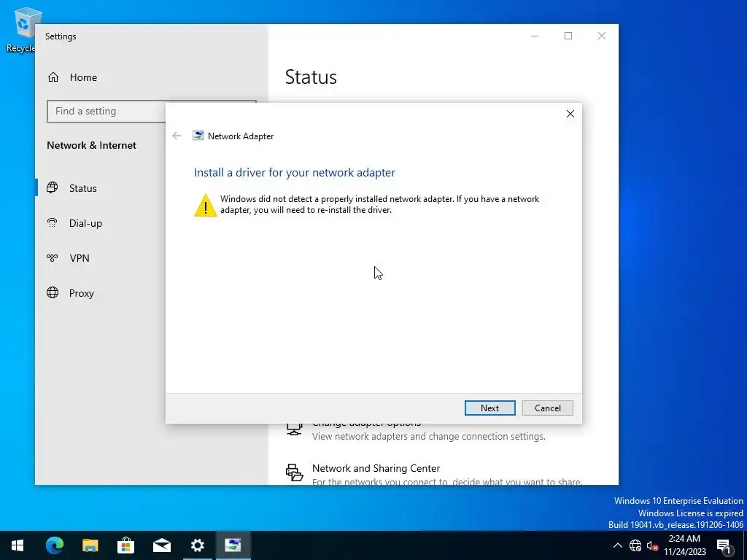Open the Windows Start menu
This screenshot has width=747, height=560.
18,545
